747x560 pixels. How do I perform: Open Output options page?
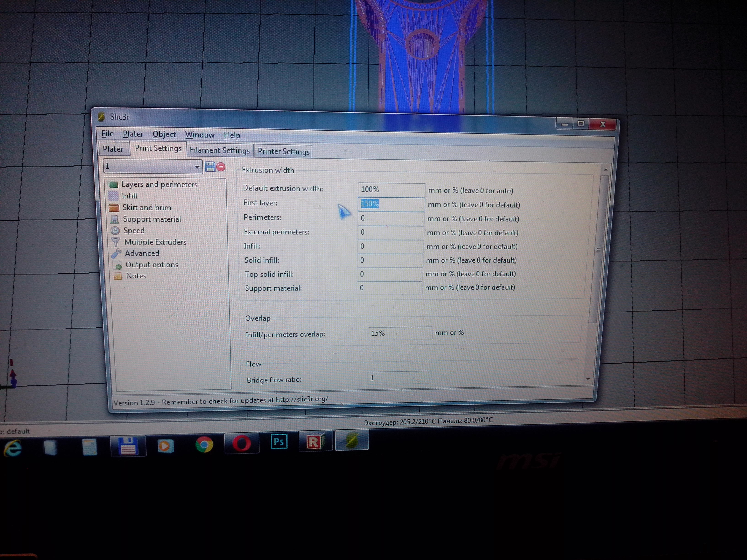(x=152, y=265)
